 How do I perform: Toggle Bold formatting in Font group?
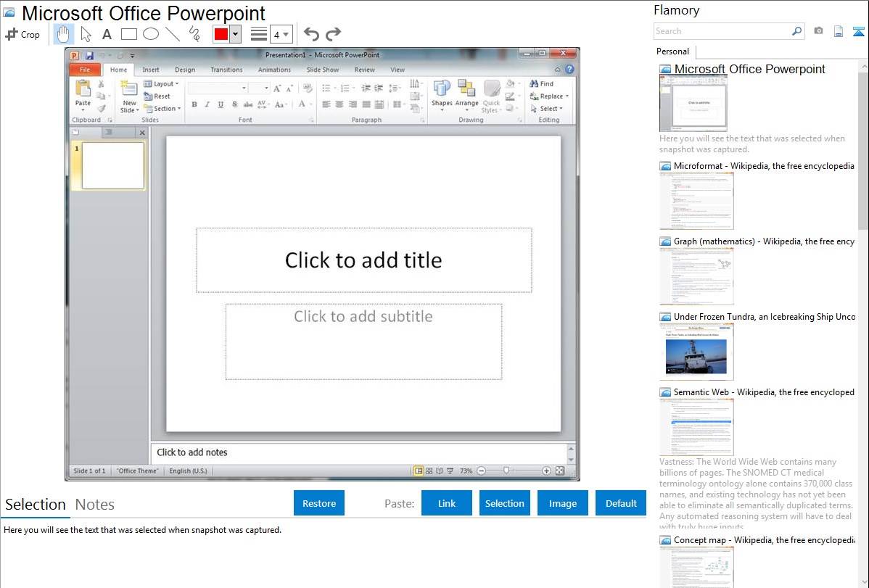[x=194, y=104]
